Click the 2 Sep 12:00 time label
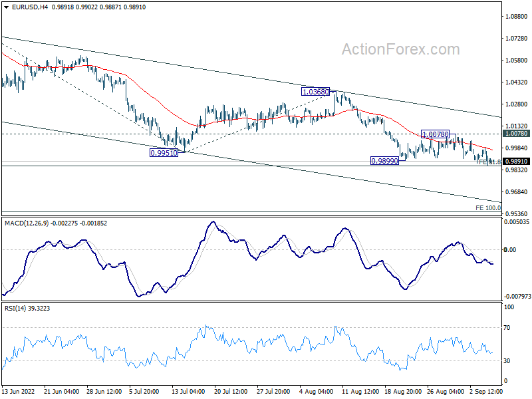Screen dimensions: 532x399 [x=486, y=392]
